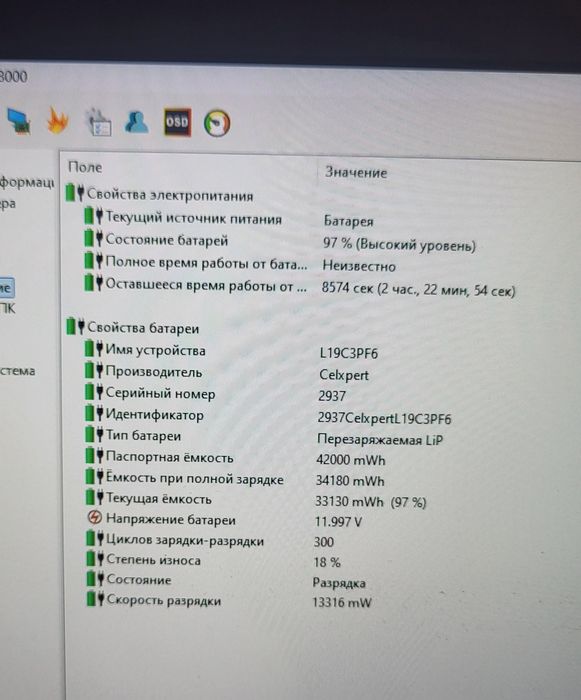Click battery icon beside Скорость разрядки
The image size is (581, 700).
[x=96, y=599]
